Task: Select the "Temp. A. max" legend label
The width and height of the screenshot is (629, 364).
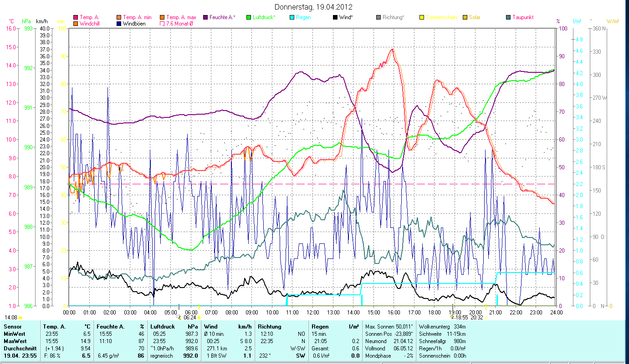Action: point(181,18)
